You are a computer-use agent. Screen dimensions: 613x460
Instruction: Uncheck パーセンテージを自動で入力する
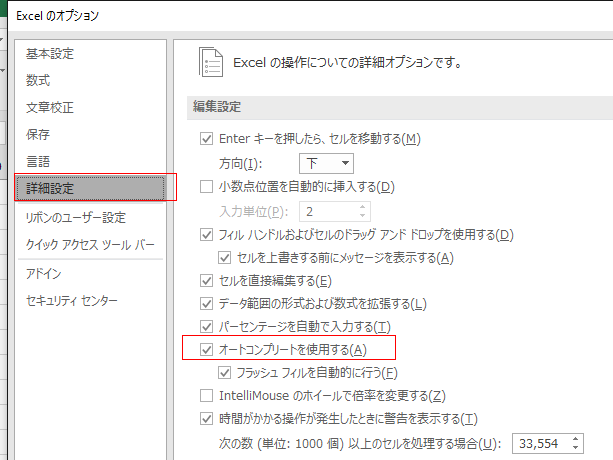(x=206, y=327)
